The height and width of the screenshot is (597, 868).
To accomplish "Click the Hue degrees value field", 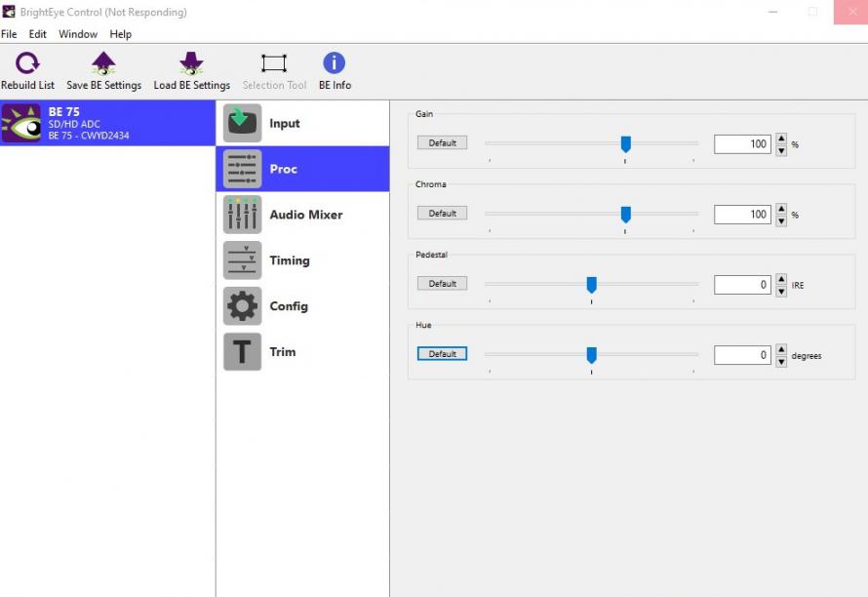I will click(x=742, y=355).
